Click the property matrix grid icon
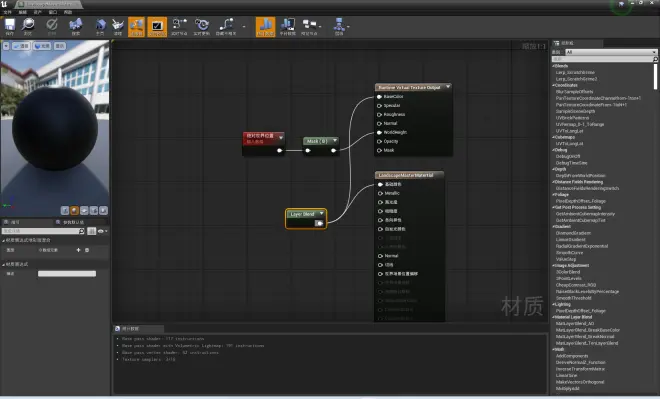 coord(91,231)
